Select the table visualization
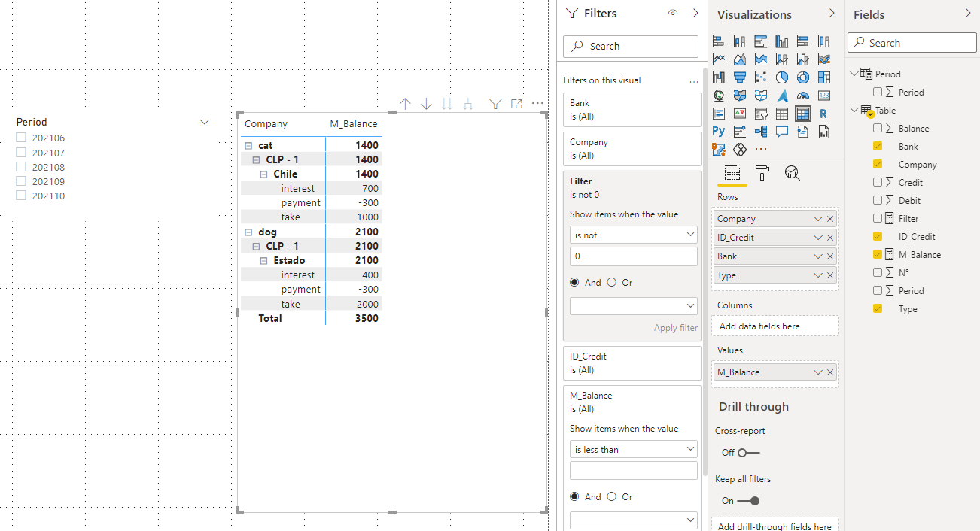This screenshot has width=980, height=531. [x=782, y=114]
